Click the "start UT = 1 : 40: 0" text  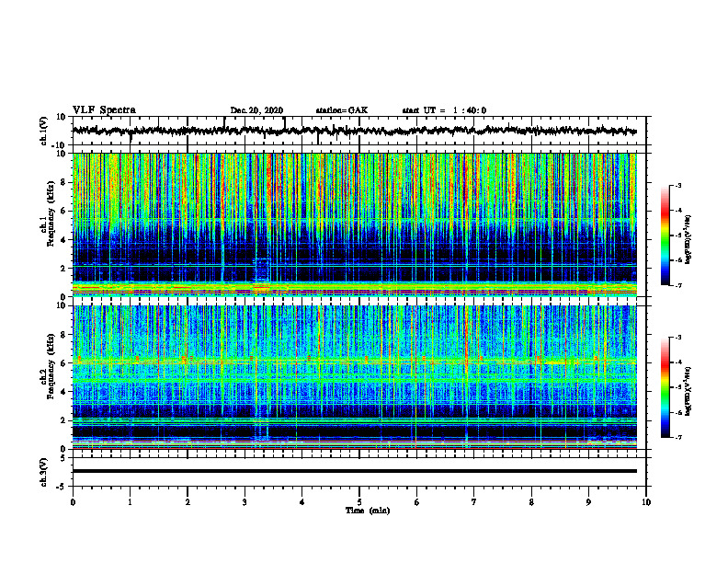[444, 110]
